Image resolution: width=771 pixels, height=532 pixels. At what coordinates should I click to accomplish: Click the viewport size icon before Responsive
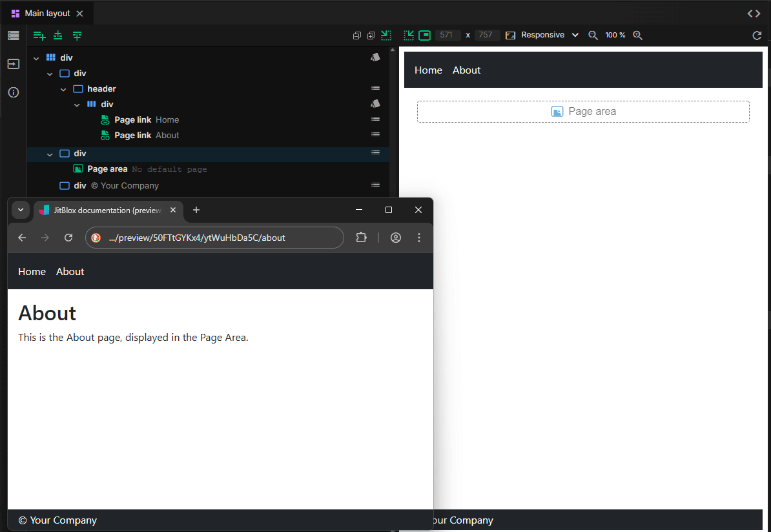click(x=510, y=36)
